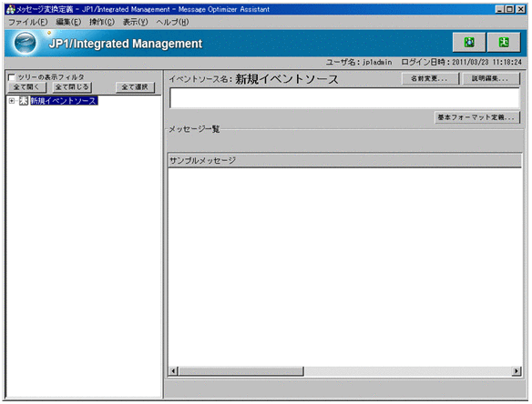This screenshot has height=404, width=532.
Task: Select the 新規イベントソース tree item
Action: [64, 101]
